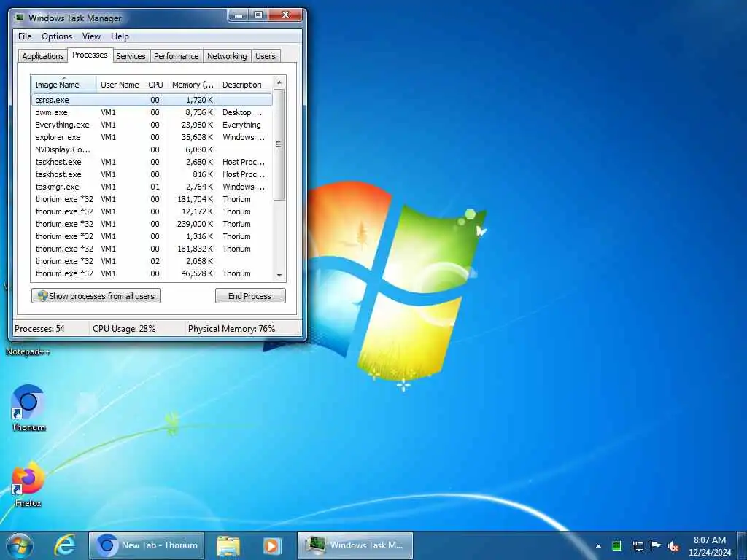Click the CPU Usage: 28% status entry
The width and height of the screenshot is (747, 560).
(x=124, y=329)
